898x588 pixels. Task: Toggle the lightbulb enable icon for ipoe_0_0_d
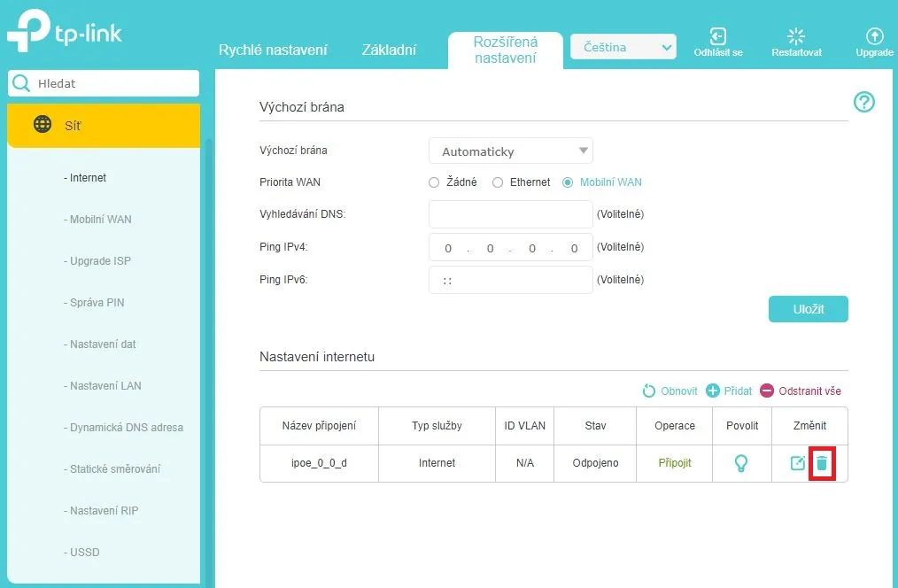(x=742, y=462)
